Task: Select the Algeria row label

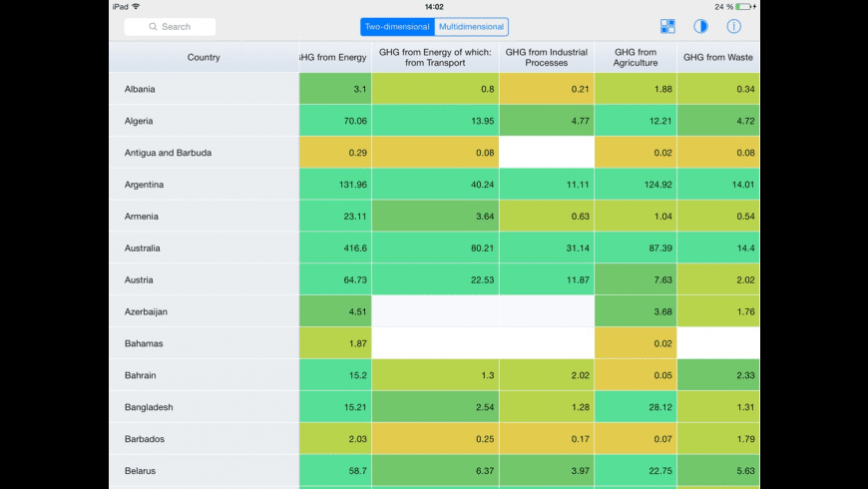Action: click(139, 121)
